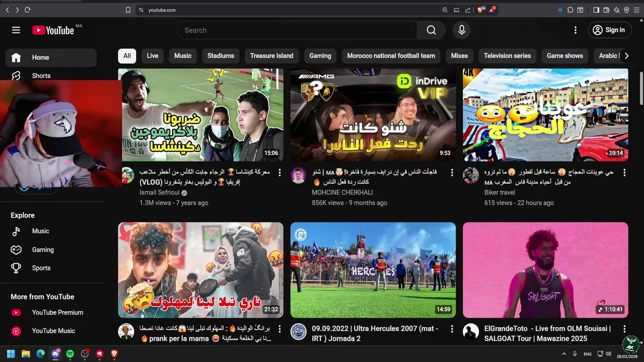This screenshot has height=362, width=644.
Task: Select the Music category chip
Action: [x=183, y=56]
